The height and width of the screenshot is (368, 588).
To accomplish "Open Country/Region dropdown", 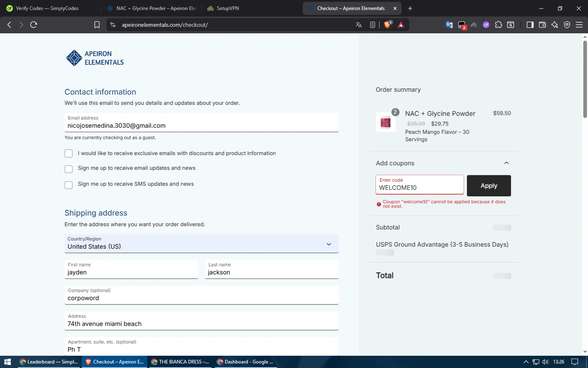I will point(201,244).
